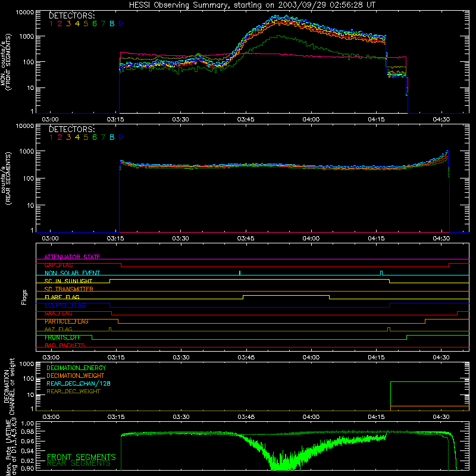476x476 pixels.
Task: Click NON_SOLAR_EVENT pulse near 04:15
Action: click(x=381, y=273)
